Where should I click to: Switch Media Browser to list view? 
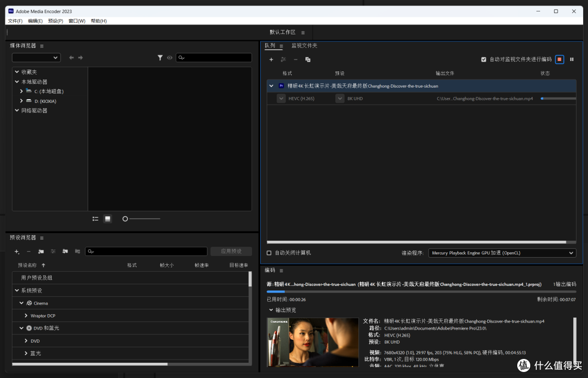coord(95,218)
